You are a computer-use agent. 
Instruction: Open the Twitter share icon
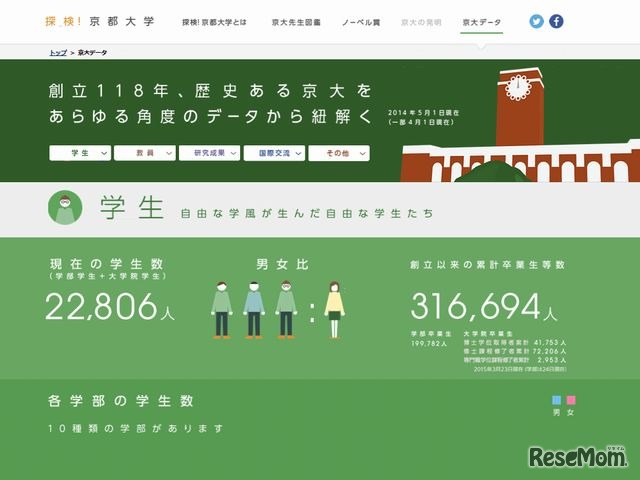[x=536, y=21]
